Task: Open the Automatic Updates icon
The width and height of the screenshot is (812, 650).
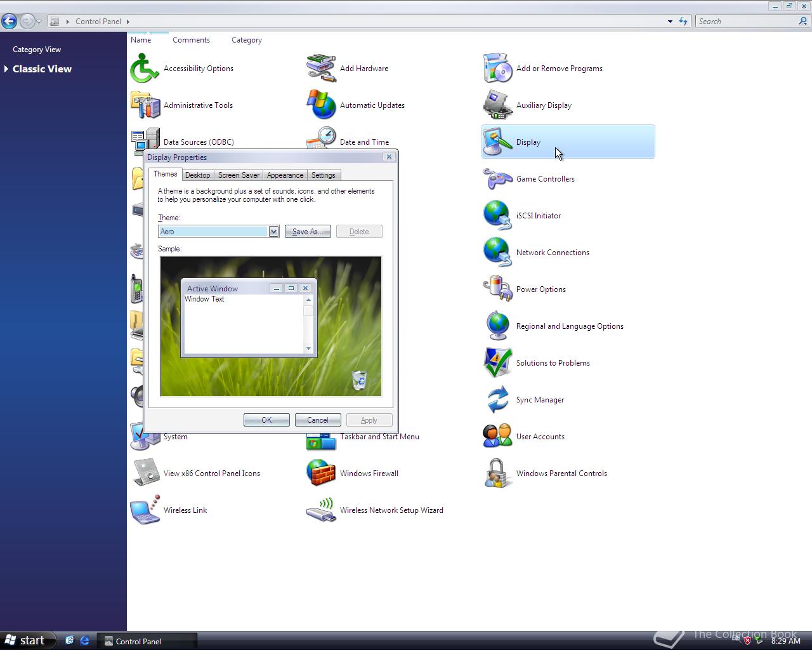Action: (321, 105)
